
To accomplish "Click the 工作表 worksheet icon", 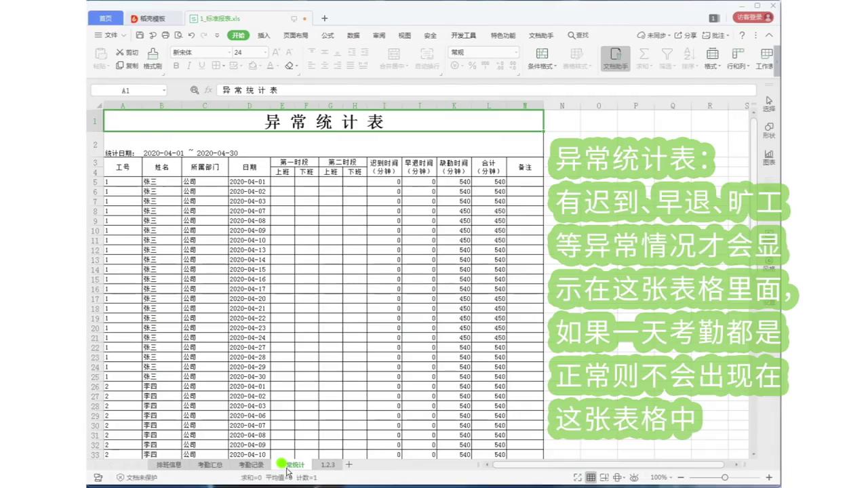I will pos(766,56).
